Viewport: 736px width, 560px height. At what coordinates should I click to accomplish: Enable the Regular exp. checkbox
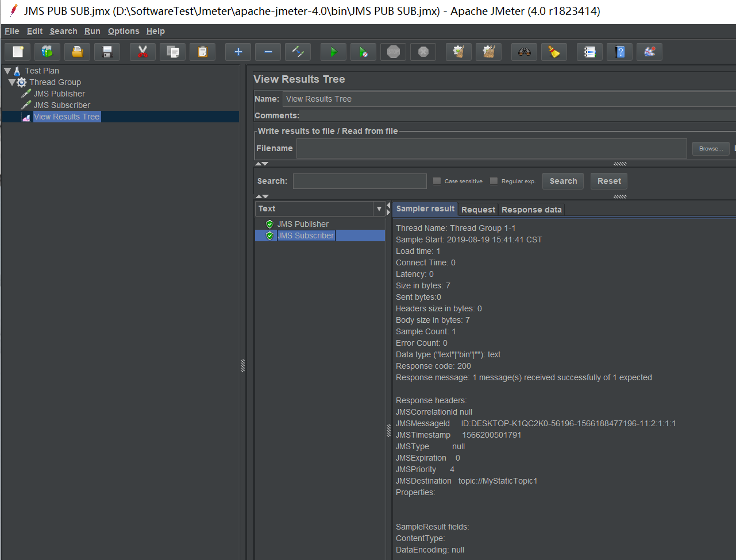tap(494, 181)
